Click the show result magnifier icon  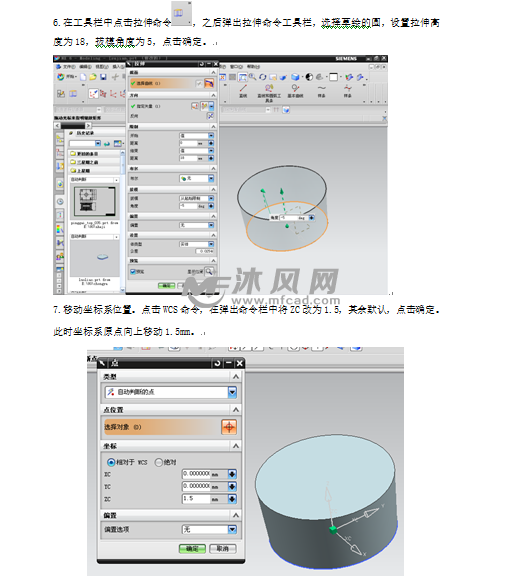click(x=209, y=271)
